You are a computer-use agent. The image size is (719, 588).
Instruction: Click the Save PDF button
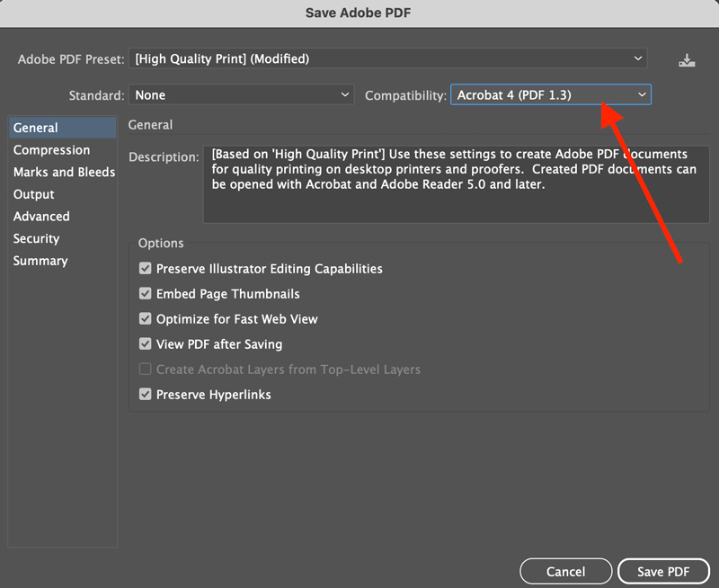coord(663,571)
